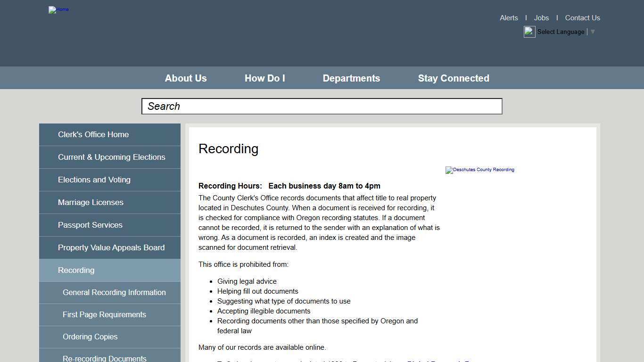This screenshot has height=362, width=644.
Task: Go to the Jobs page
Action: pyautogui.click(x=541, y=18)
